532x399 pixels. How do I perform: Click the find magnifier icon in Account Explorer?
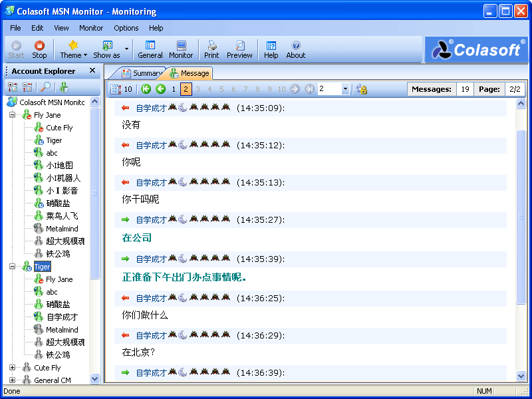pos(45,87)
